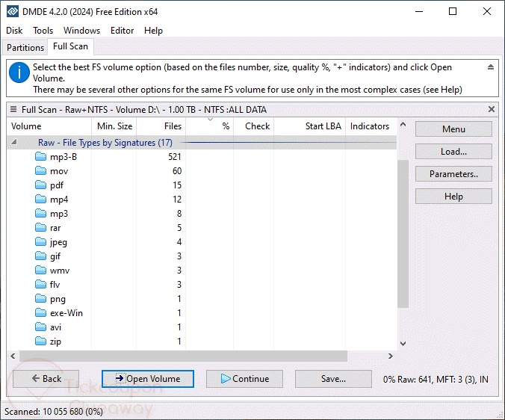Click the file count 12 for mp4

(177, 200)
